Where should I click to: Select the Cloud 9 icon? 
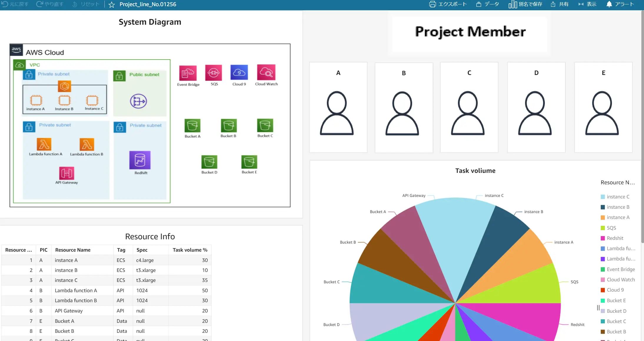(x=239, y=72)
